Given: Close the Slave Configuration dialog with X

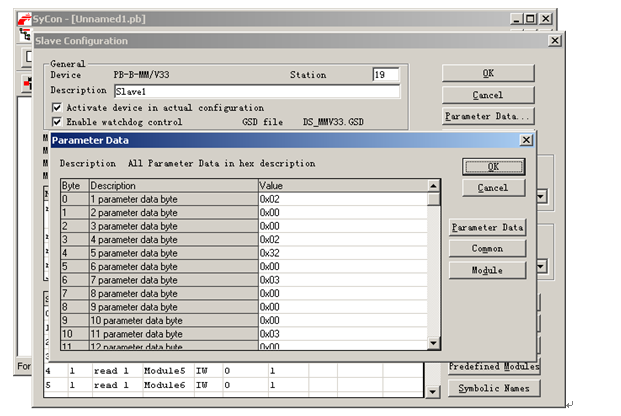Looking at the screenshot, I should point(554,40).
